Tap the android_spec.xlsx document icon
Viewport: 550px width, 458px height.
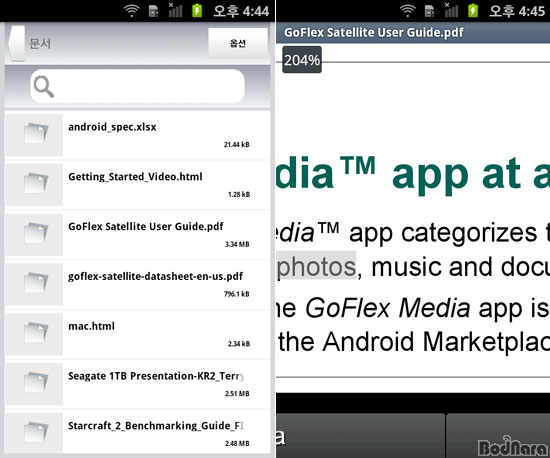pyautogui.click(x=34, y=135)
